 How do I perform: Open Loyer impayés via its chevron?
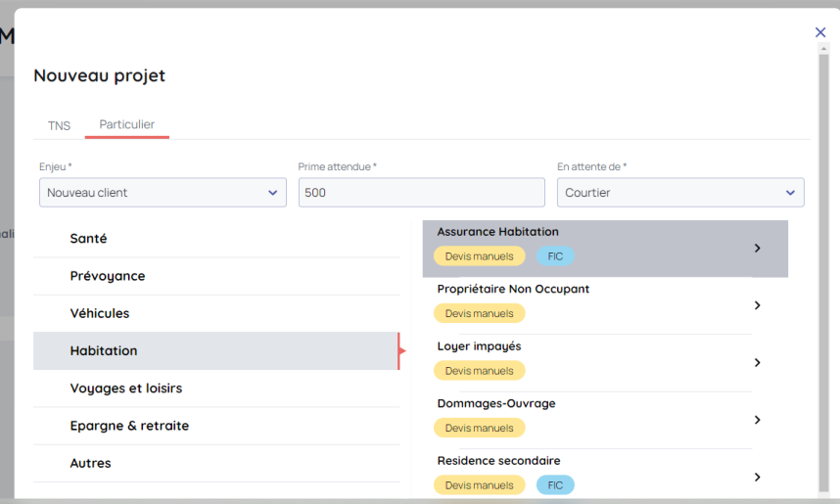[757, 363]
